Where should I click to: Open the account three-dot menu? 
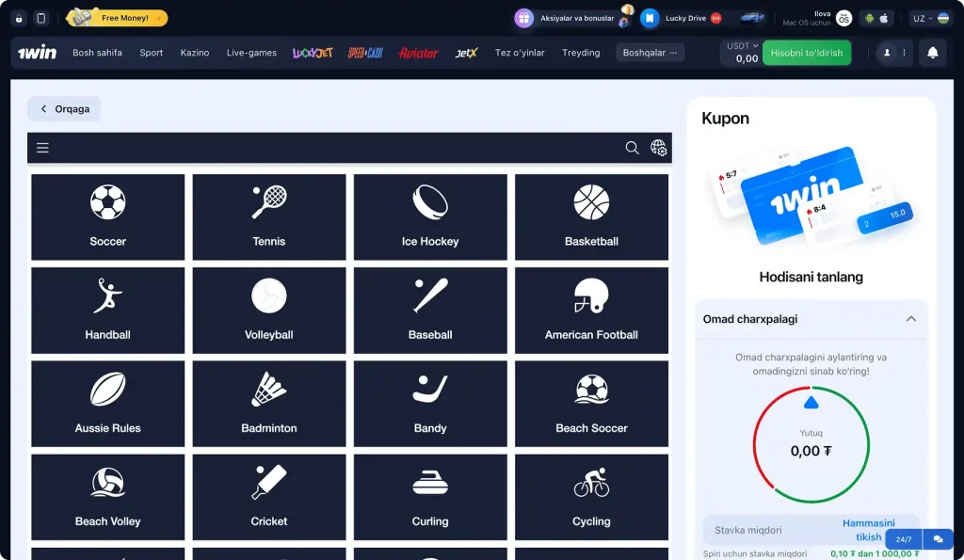pos(904,53)
